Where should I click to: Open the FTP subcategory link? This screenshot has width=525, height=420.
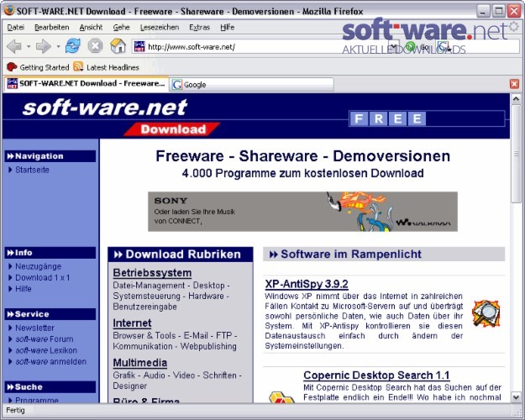pos(224,336)
